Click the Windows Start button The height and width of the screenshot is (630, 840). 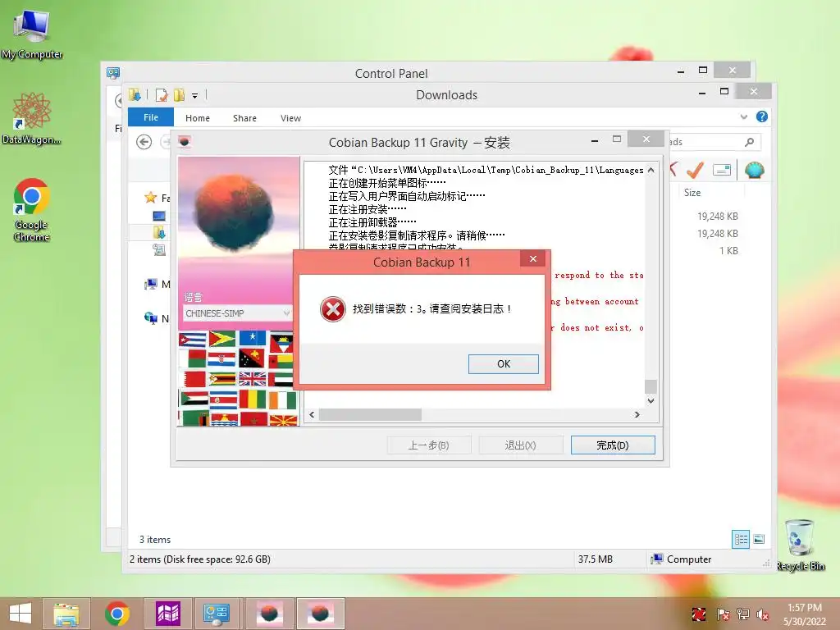coord(21,614)
